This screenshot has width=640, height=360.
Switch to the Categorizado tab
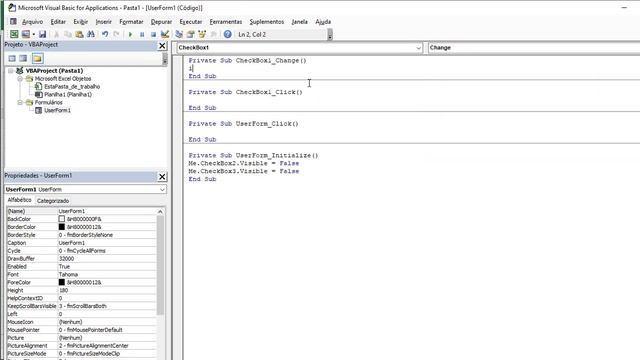point(53,201)
